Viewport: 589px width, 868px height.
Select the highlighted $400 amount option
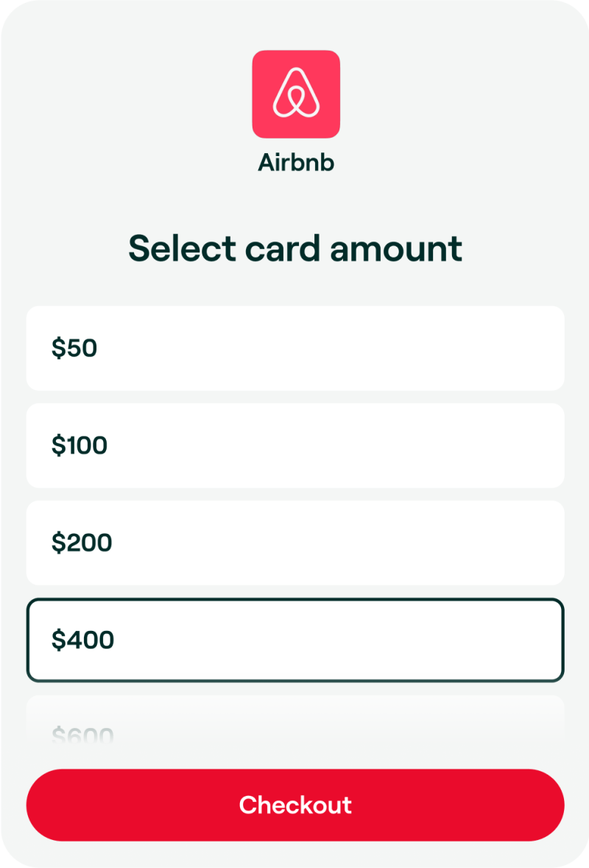click(x=295, y=641)
